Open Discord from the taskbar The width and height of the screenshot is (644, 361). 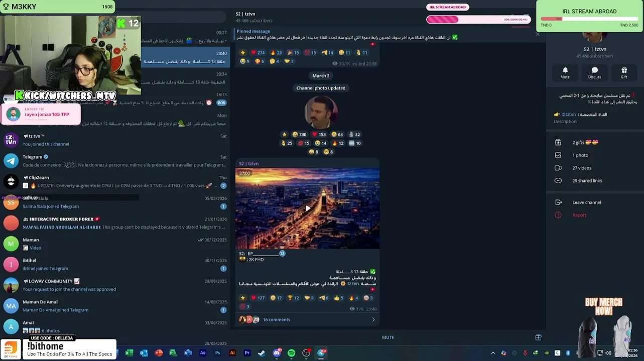point(277,353)
